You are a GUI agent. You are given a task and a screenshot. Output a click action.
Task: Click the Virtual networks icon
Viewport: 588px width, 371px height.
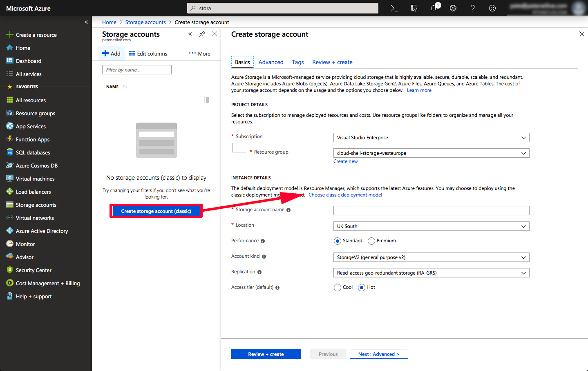coord(10,218)
